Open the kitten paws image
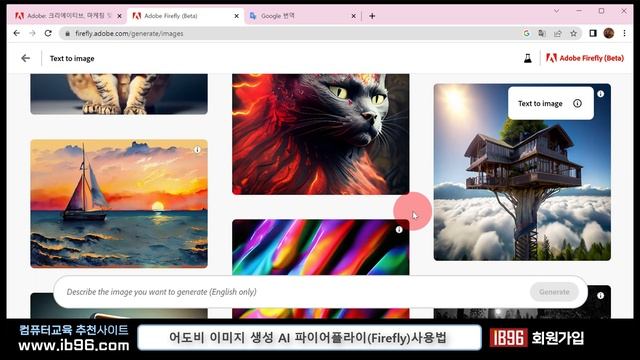640x360 pixels. (119, 94)
